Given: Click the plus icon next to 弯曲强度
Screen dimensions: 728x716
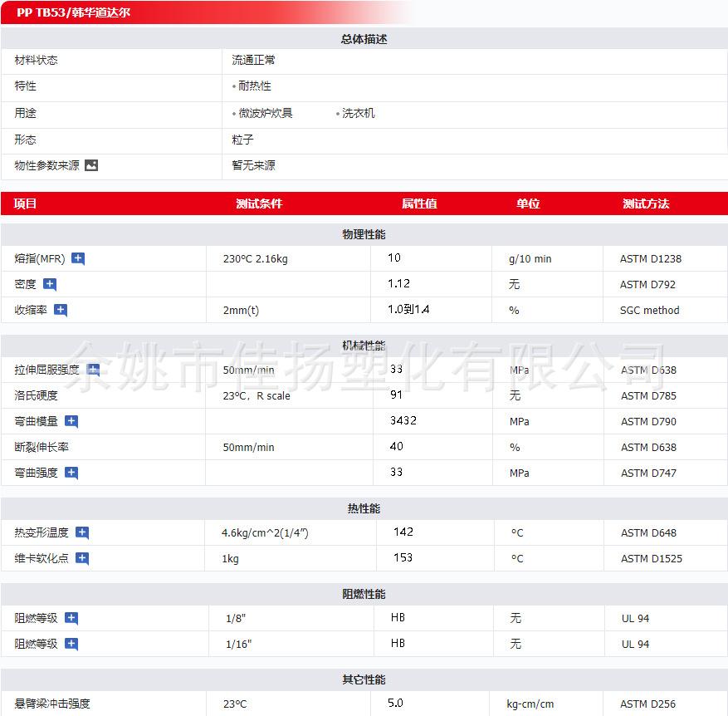Looking at the screenshot, I should pos(71,473).
